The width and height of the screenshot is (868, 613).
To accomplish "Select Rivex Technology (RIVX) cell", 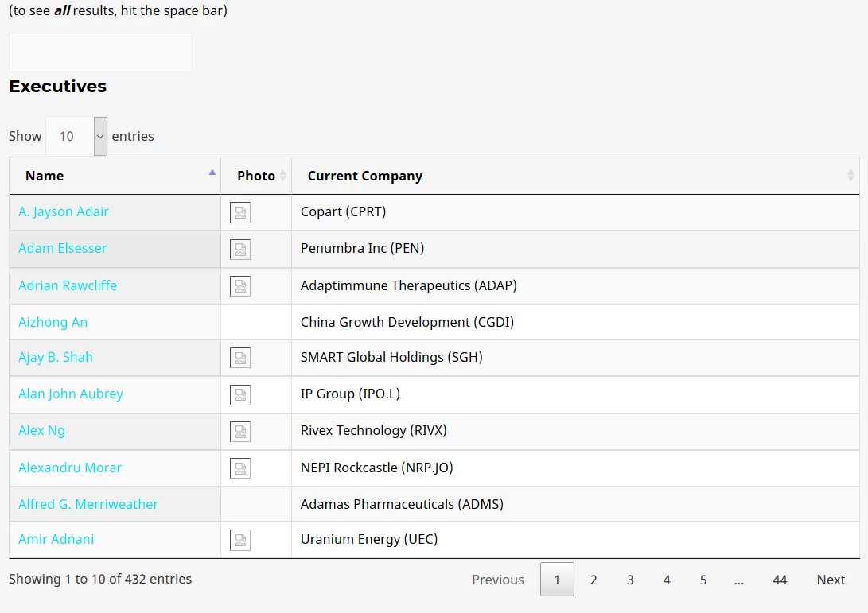I will click(575, 432).
